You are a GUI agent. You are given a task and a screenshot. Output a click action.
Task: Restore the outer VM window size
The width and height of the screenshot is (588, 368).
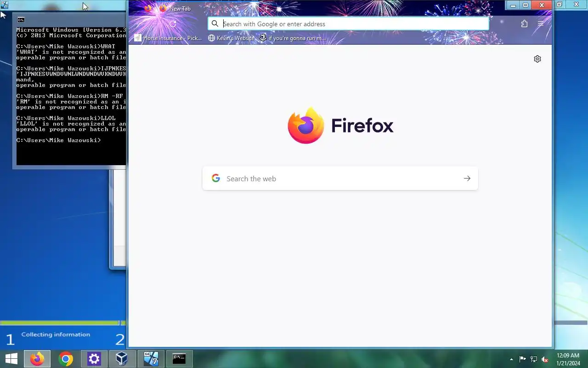(559, 5)
